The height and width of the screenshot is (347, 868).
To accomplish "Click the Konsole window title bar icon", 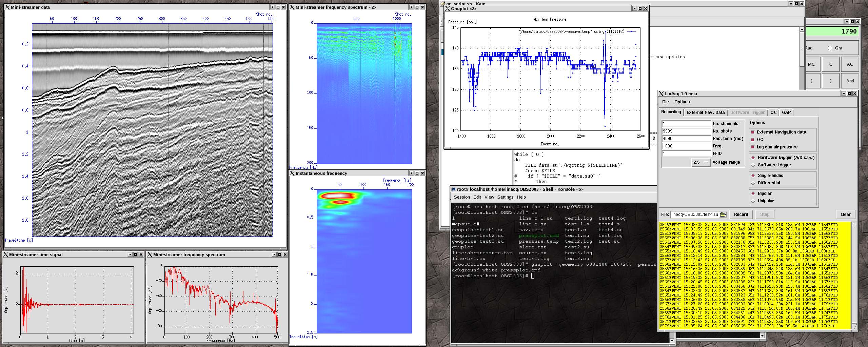I will (454, 189).
